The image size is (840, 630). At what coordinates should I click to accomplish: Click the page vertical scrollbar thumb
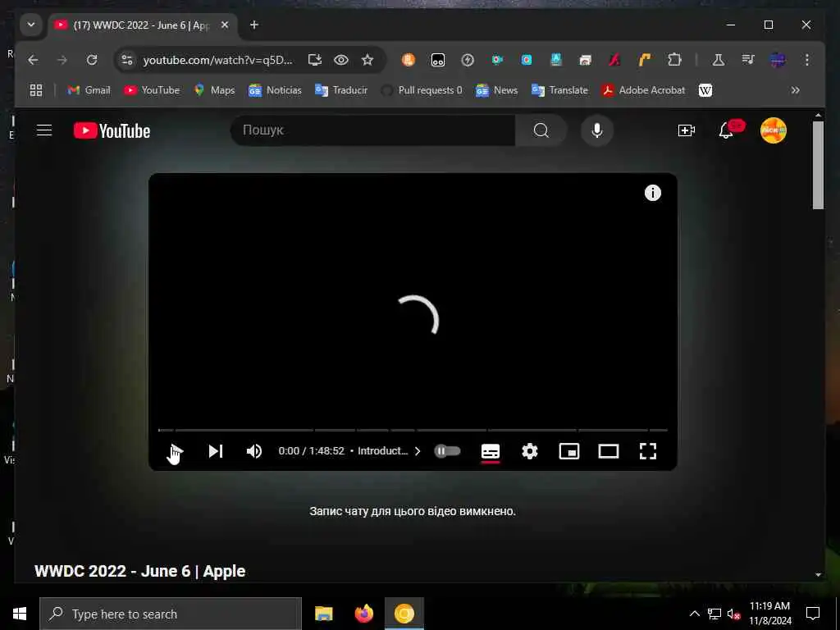818,165
